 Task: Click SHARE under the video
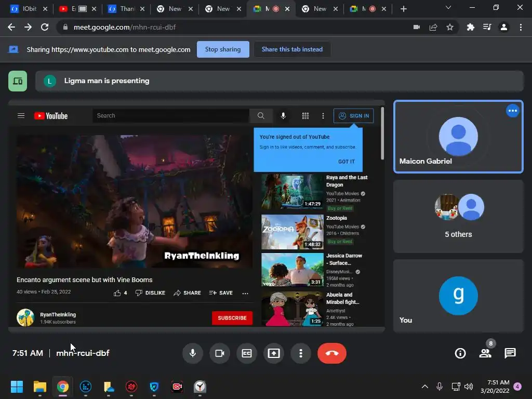click(x=187, y=293)
